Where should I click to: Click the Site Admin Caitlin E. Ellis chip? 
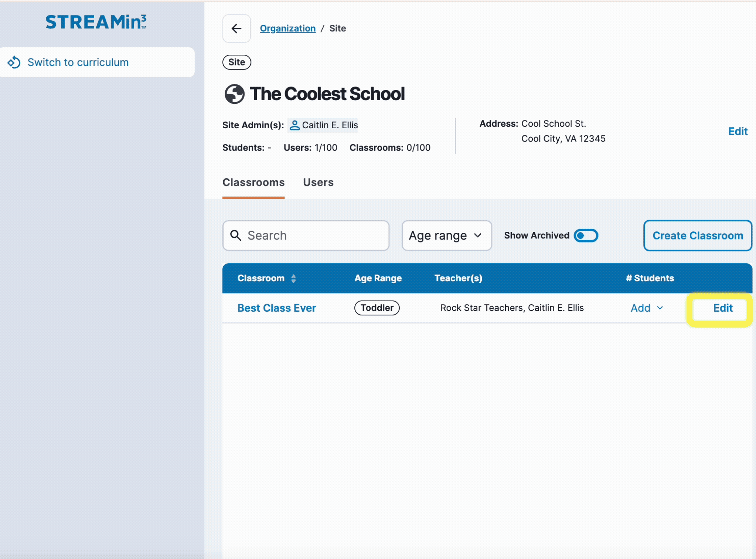click(323, 125)
